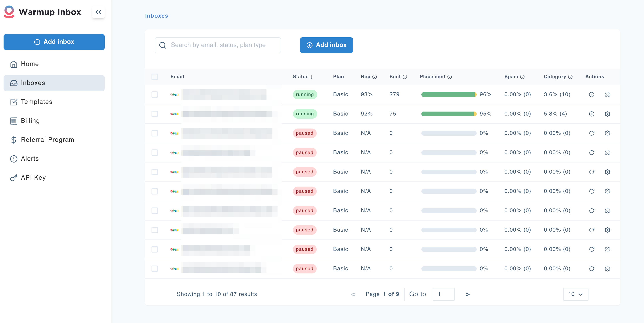Click the Plan column header
The width and height of the screenshot is (644, 323).
(339, 77)
